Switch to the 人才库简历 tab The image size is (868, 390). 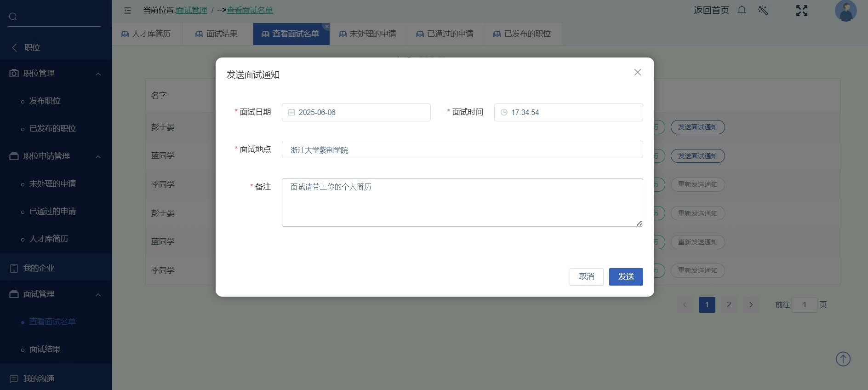pos(146,34)
